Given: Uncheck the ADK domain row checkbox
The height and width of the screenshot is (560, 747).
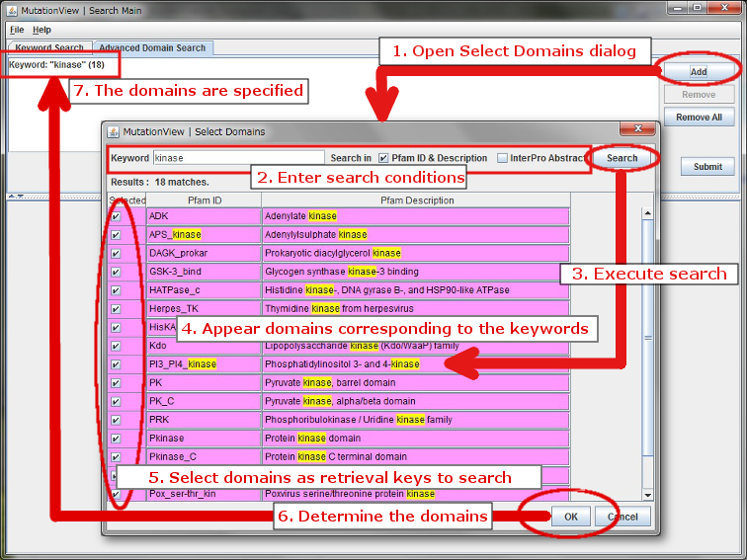Looking at the screenshot, I should click(116, 215).
